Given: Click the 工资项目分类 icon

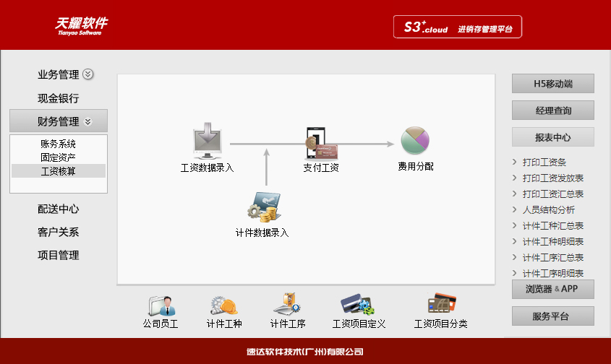Looking at the screenshot, I should click(x=440, y=304).
